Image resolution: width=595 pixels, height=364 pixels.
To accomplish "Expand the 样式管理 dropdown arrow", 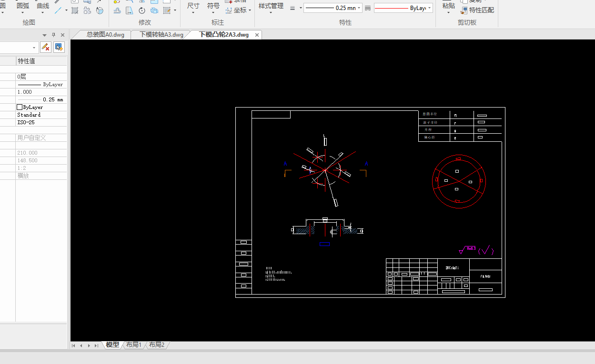I will click(271, 13).
